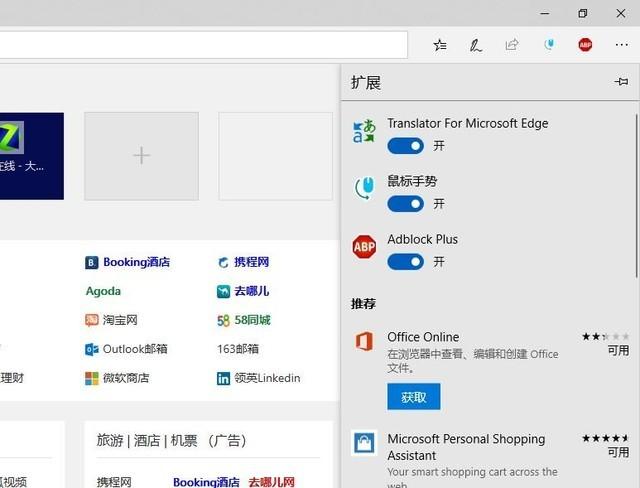Click the 携程网 site icon
The height and width of the screenshot is (488, 640).
point(223,262)
